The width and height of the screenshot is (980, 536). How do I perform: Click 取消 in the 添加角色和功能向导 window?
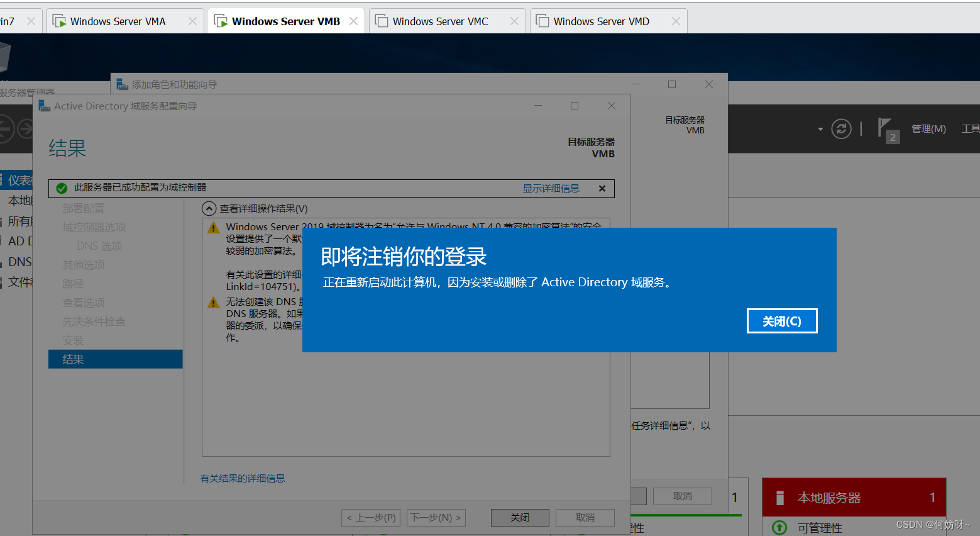tap(683, 496)
